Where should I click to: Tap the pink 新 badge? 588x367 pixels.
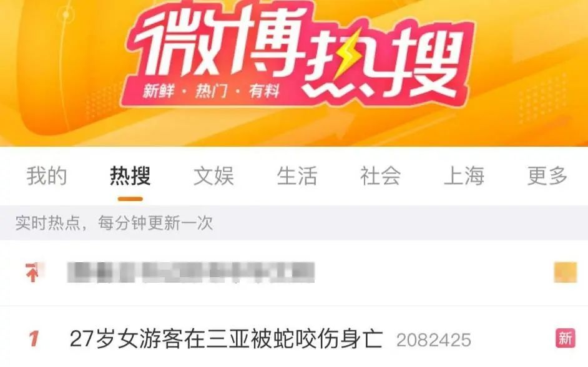pyautogui.click(x=565, y=338)
